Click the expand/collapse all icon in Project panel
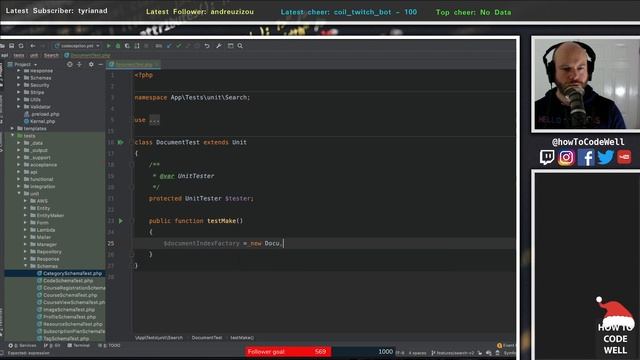The image size is (640, 360). pyautogui.click(x=79, y=64)
